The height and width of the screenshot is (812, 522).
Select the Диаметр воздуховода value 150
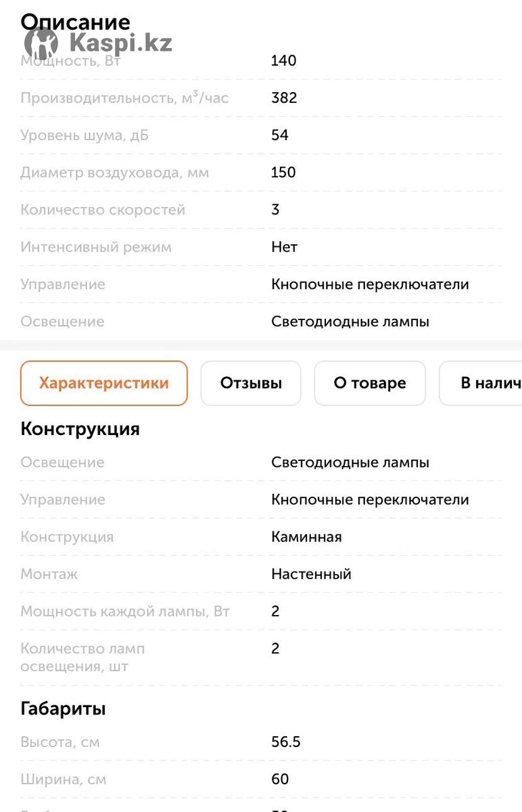point(283,173)
